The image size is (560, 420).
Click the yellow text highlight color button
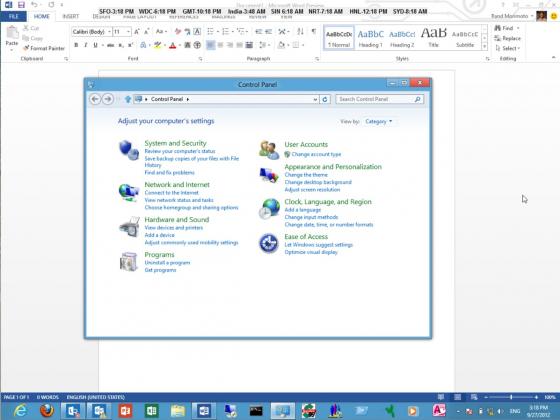(158, 45)
